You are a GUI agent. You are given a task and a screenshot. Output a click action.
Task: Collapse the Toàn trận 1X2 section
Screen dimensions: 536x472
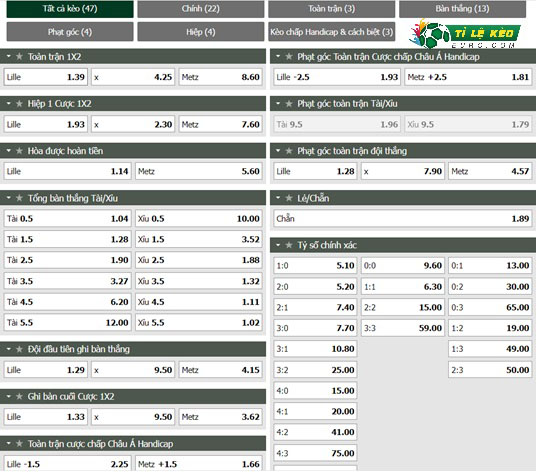coord(9,56)
